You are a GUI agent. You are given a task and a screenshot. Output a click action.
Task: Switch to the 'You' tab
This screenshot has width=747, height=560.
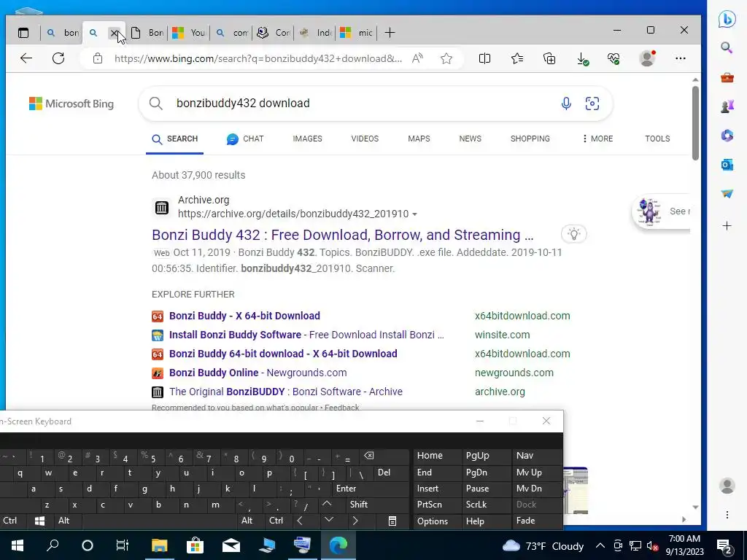[189, 33]
